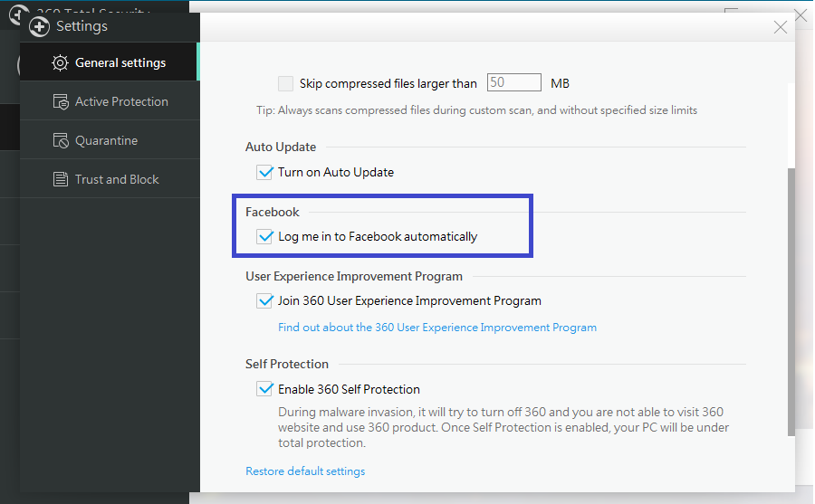Select the Trust and Block tab
Image resolution: width=815 pixels, height=504 pixels.
click(x=117, y=180)
